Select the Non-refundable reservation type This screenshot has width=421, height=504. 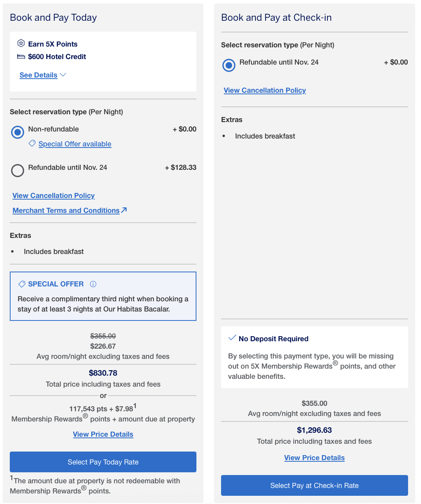(x=18, y=132)
